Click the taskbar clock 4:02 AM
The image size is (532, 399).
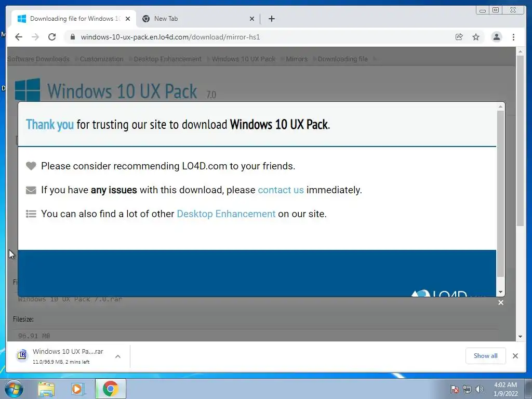(506, 389)
